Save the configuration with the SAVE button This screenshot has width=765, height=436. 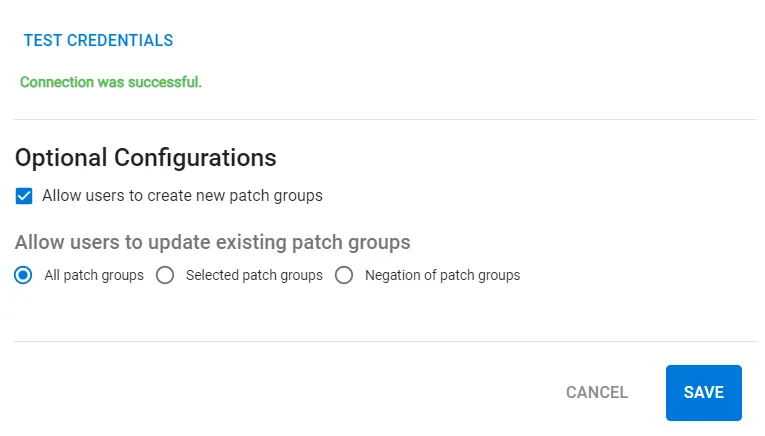[704, 393]
